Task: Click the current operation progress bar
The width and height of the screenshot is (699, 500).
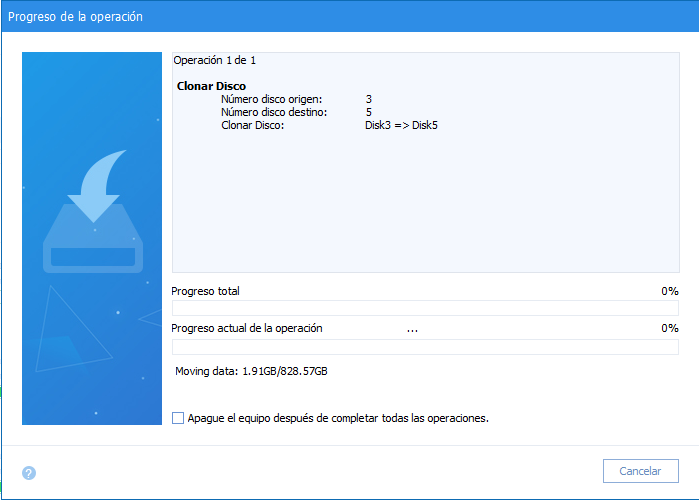Action: coord(425,347)
